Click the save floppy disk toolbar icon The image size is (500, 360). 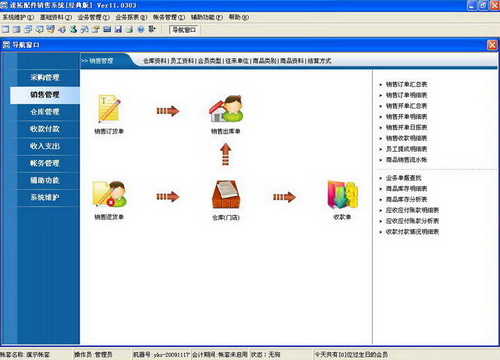pos(118,30)
